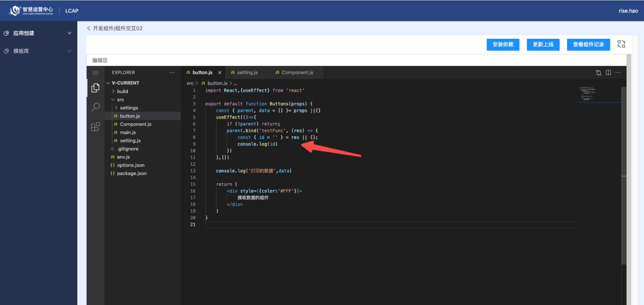Image resolution: width=644 pixels, height=305 pixels.
Task: Open Component.js in the file explorer
Action: point(143,124)
